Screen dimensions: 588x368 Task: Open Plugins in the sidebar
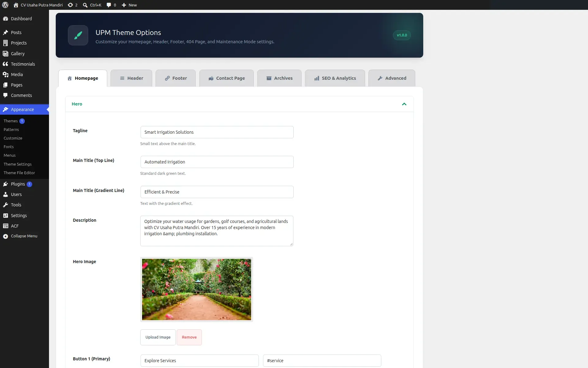(24, 184)
